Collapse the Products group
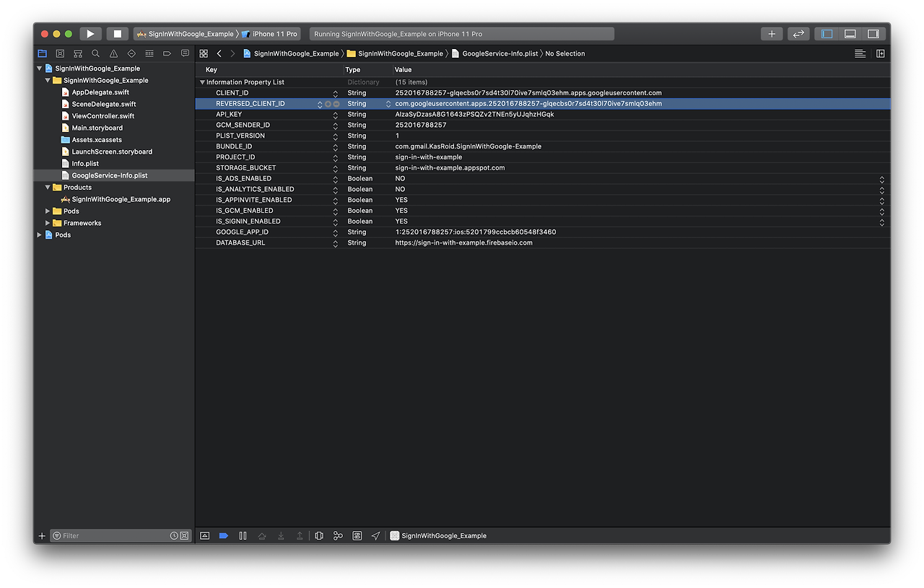The image size is (924, 588). tap(48, 188)
